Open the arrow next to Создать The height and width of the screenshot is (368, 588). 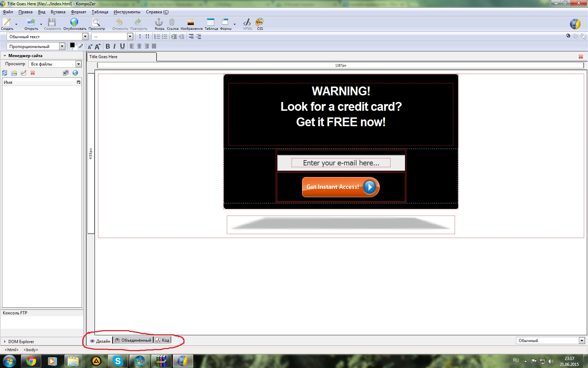[x=16, y=24]
